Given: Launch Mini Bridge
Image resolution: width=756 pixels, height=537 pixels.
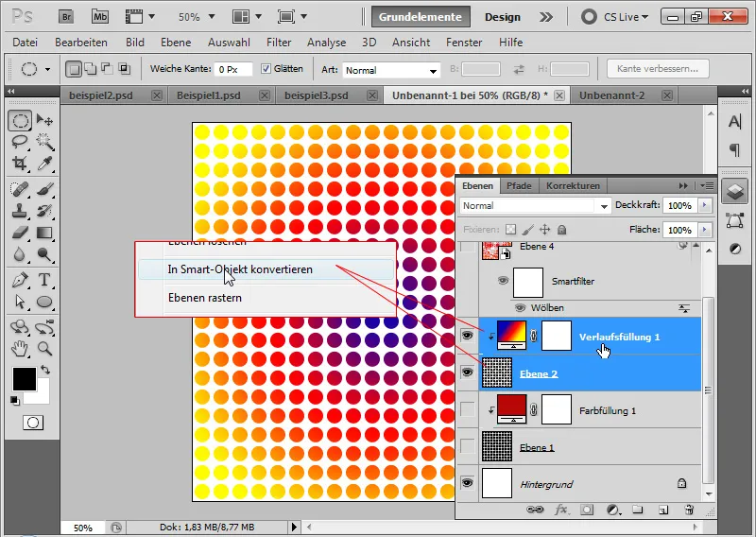Looking at the screenshot, I should tap(100, 17).
